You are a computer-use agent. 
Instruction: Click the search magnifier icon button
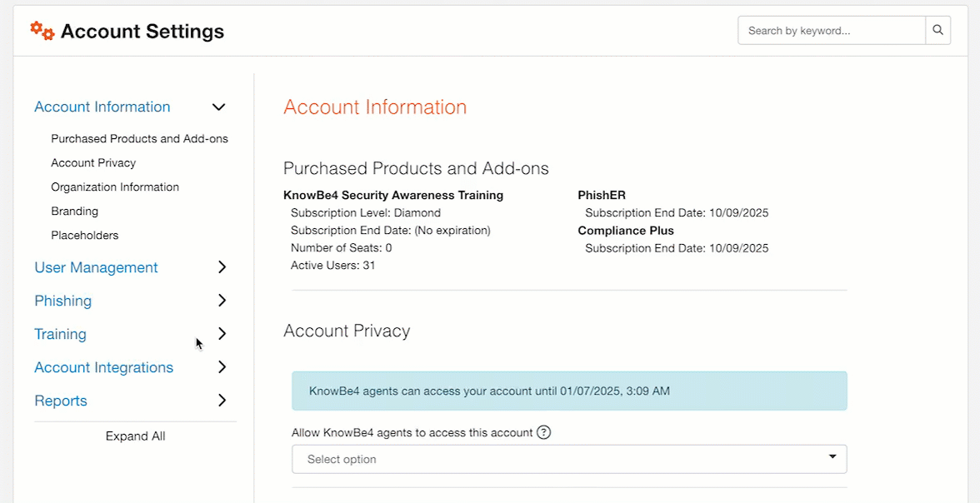(x=937, y=30)
